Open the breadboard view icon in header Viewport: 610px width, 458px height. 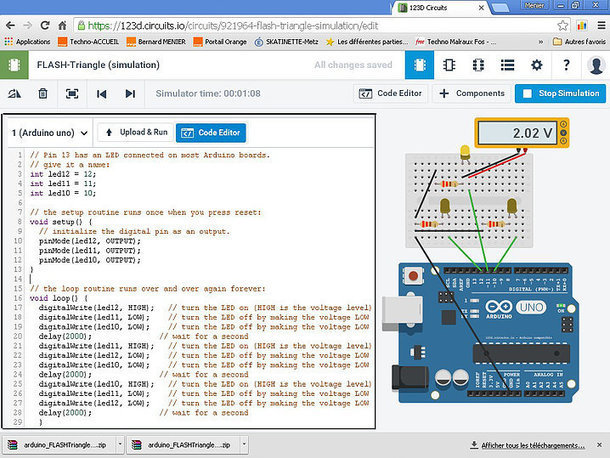point(419,65)
